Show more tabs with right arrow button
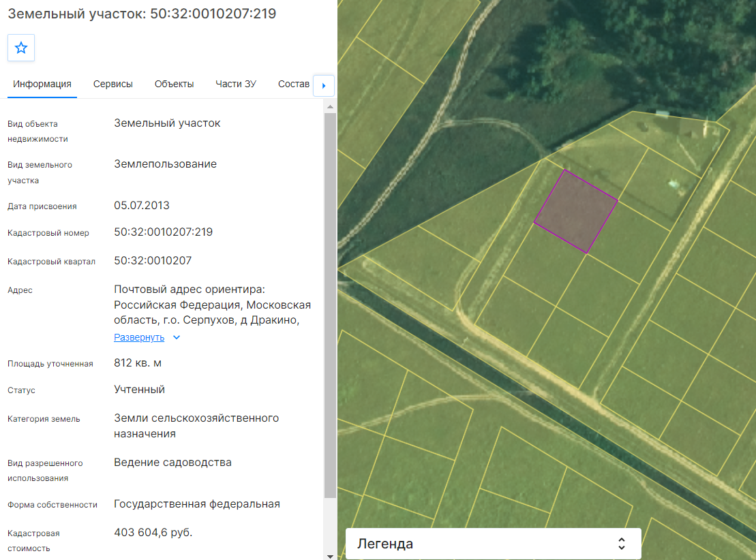 (x=324, y=85)
